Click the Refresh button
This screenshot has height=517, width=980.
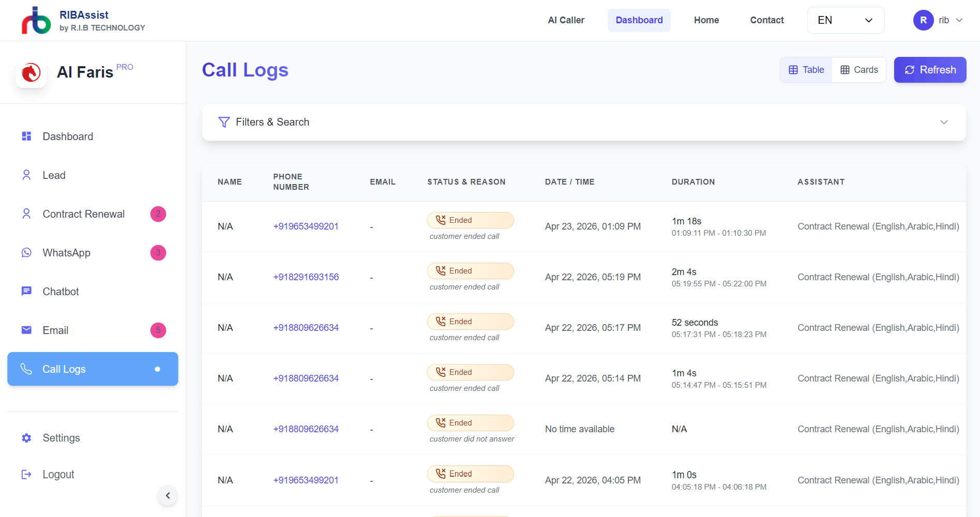point(930,69)
